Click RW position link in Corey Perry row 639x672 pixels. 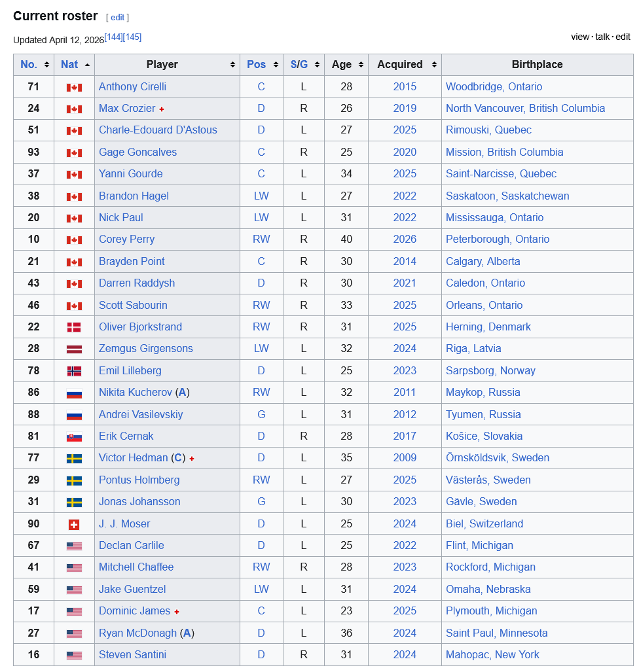tap(261, 239)
